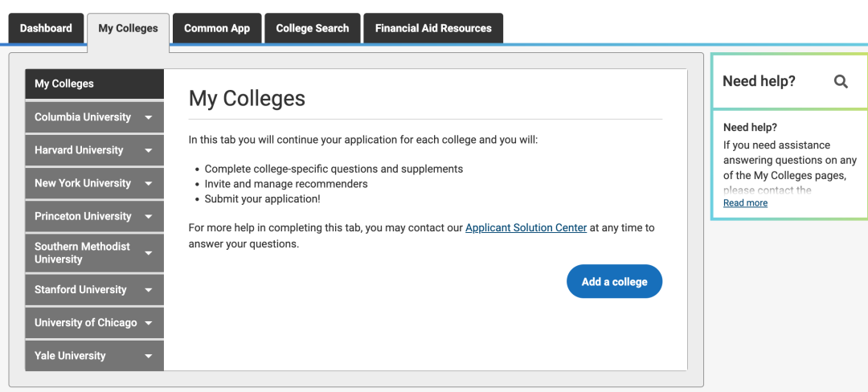This screenshot has height=392, width=868.
Task: Open the Financial Aid Resources tab
Action: click(433, 28)
